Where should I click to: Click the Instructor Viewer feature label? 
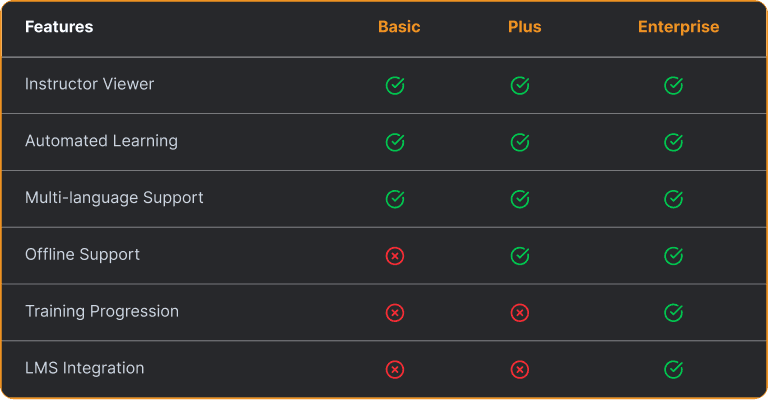pyautogui.click(x=89, y=84)
